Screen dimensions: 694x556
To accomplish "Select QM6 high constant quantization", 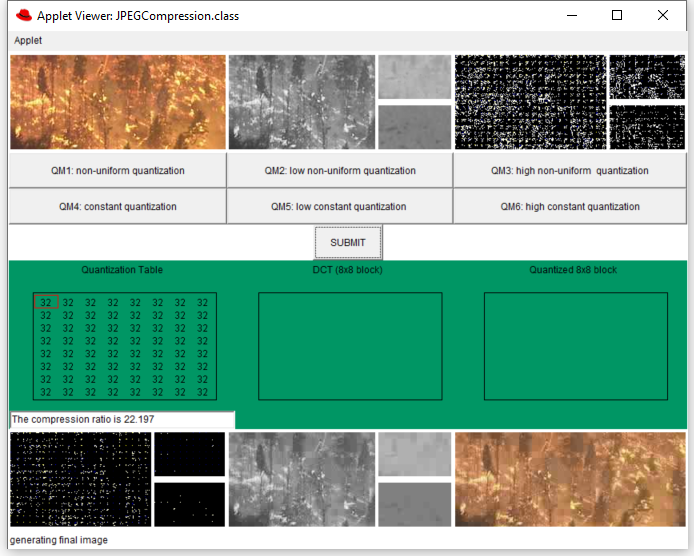I will (570, 207).
